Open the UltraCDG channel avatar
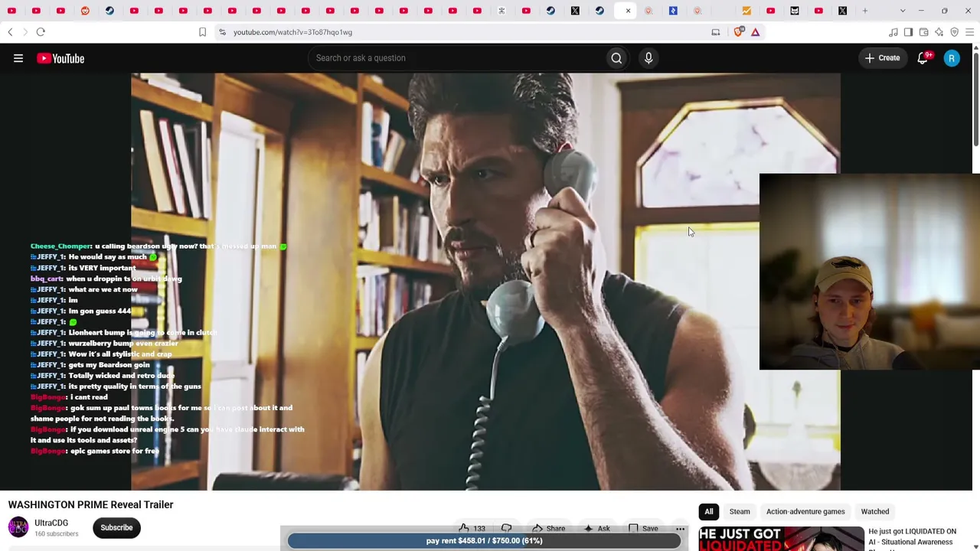980x551 pixels. 18,527
